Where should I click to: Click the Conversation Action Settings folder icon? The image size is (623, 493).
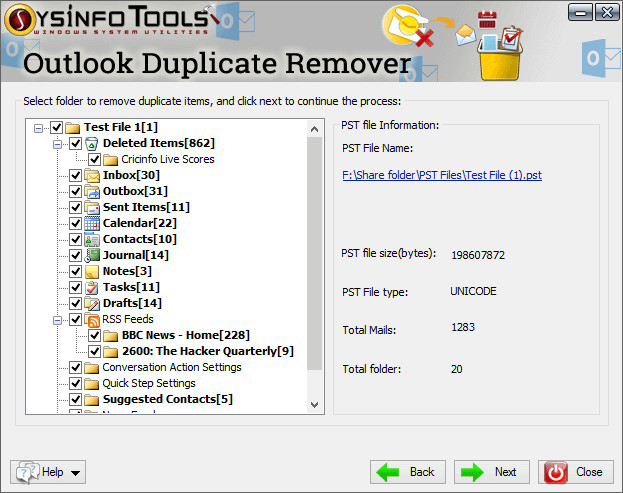pos(91,368)
